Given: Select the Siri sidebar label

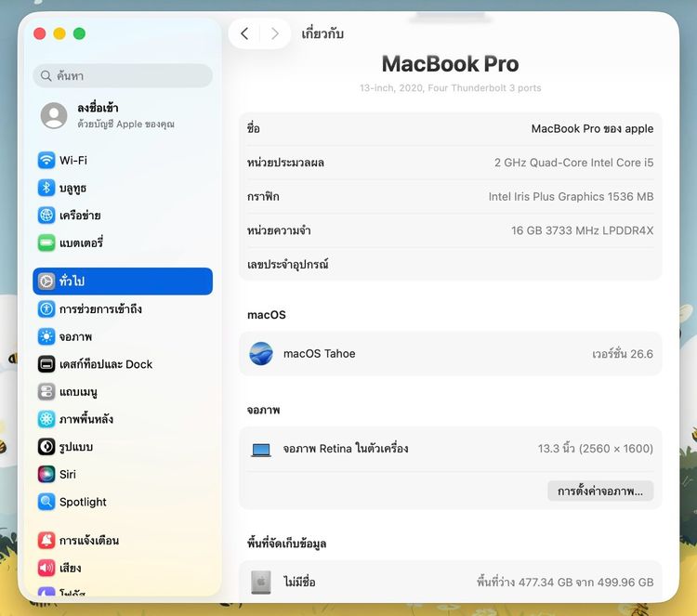Looking at the screenshot, I should tap(68, 474).
